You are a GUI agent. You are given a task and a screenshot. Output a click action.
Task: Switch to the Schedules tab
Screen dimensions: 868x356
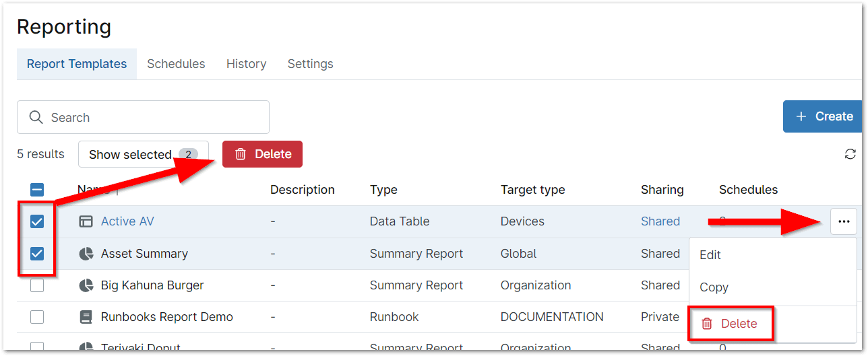pos(176,64)
